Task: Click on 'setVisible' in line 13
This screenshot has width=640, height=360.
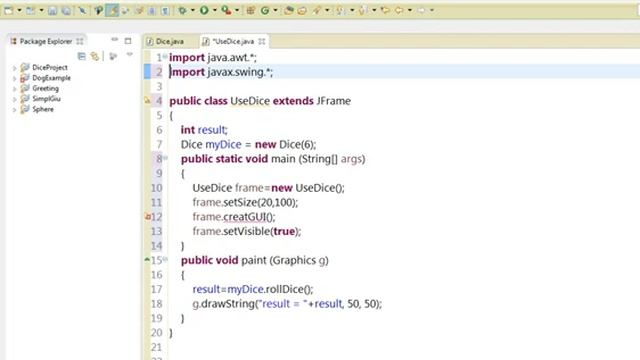Action: (247, 231)
